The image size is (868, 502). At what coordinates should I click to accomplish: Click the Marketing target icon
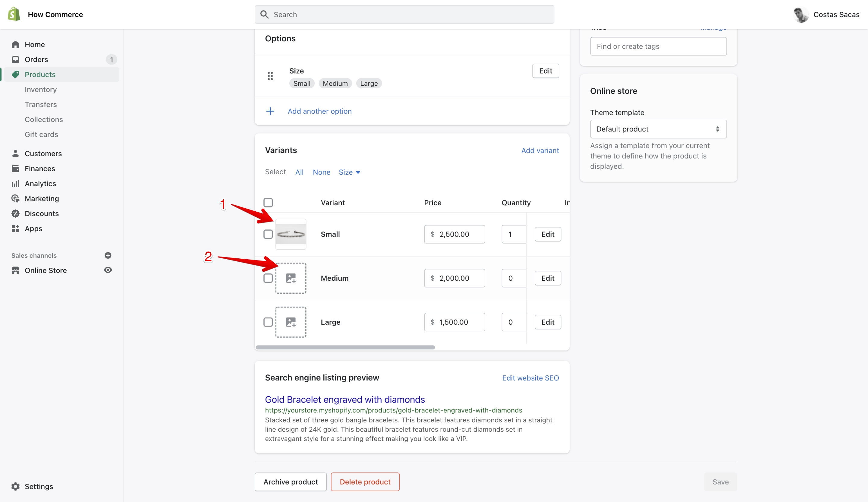15,198
